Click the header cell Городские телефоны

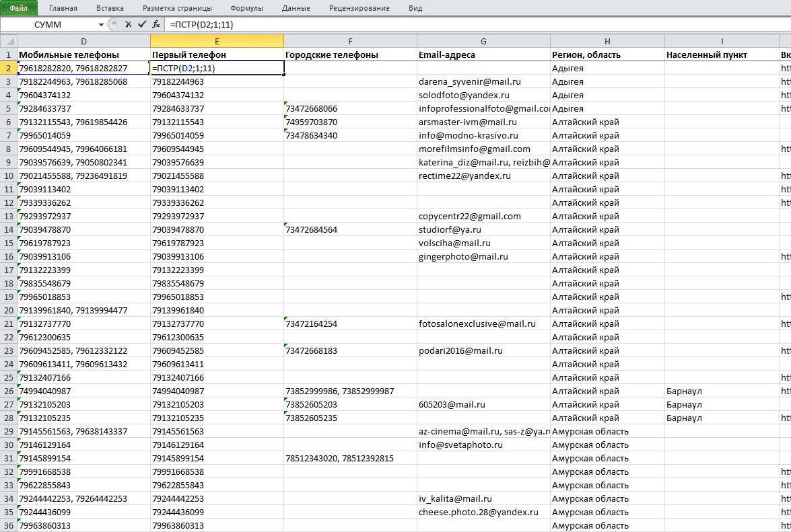[350, 54]
